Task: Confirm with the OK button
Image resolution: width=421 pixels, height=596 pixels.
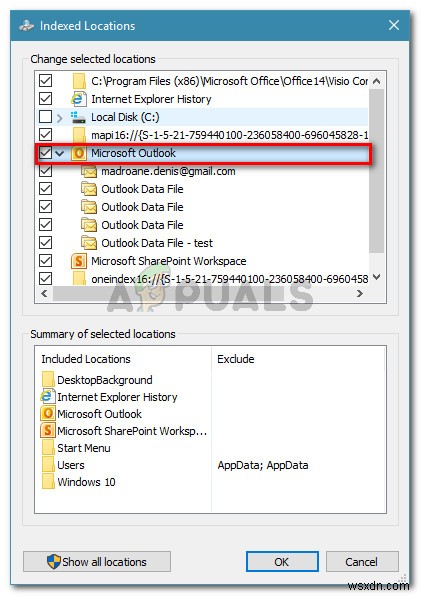Action: [282, 562]
